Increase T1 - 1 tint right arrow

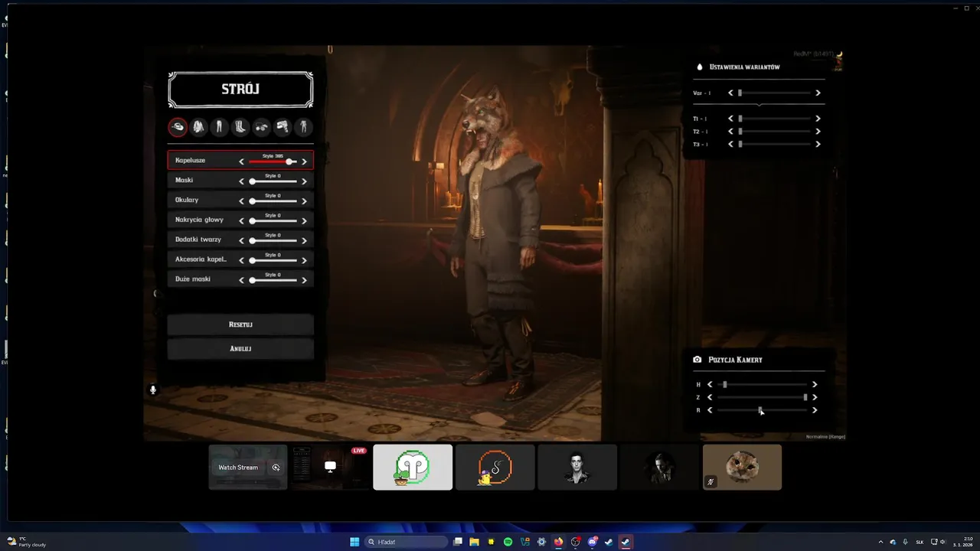coord(818,119)
